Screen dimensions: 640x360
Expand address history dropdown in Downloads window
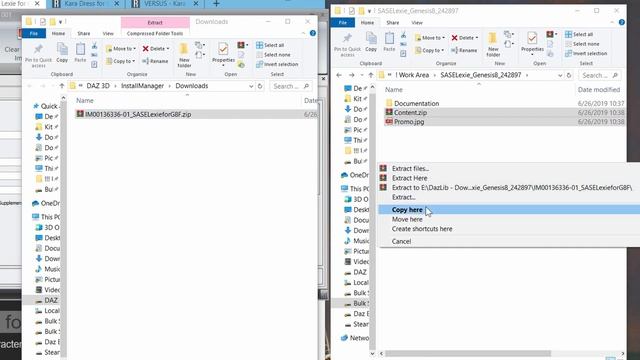point(251,86)
